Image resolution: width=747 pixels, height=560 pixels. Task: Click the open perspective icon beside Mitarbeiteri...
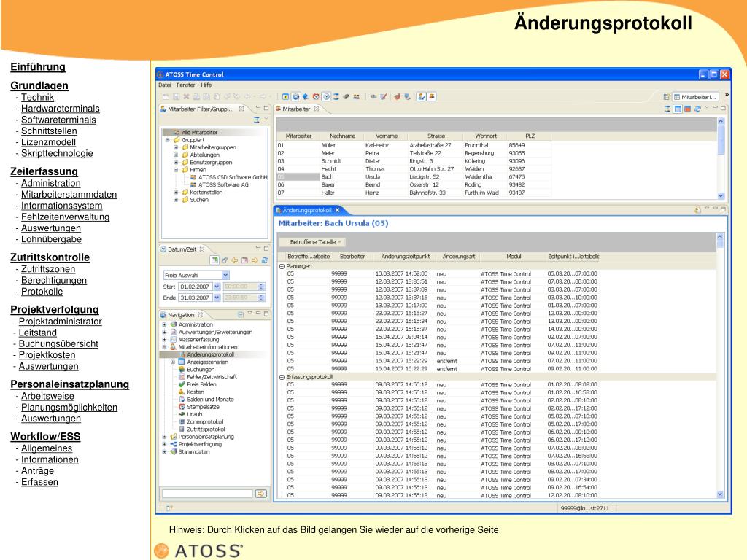tap(667, 97)
